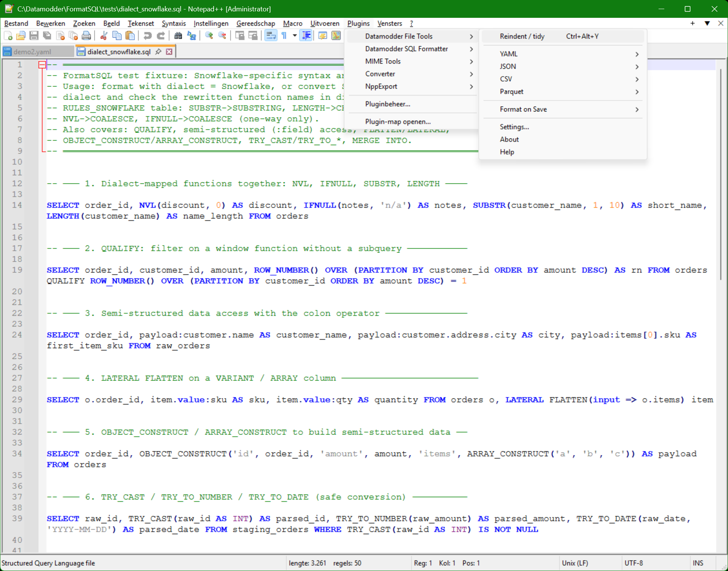Expand CSV submenu
This screenshot has width=728, height=571.
click(563, 79)
